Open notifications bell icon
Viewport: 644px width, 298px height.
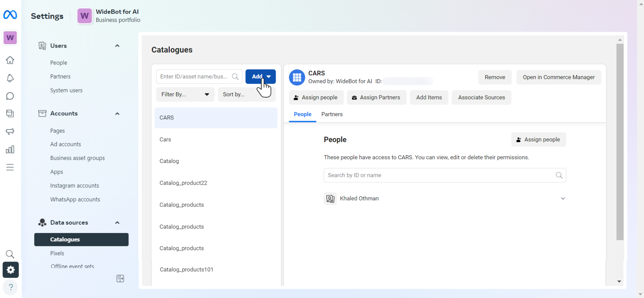coord(10,78)
